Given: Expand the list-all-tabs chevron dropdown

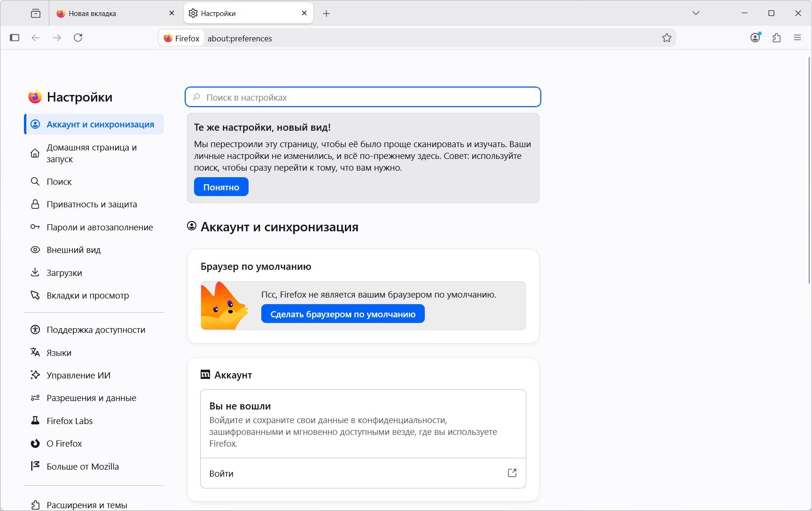Looking at the screenshot, I should pyautogui.click(x=696, y=13).
